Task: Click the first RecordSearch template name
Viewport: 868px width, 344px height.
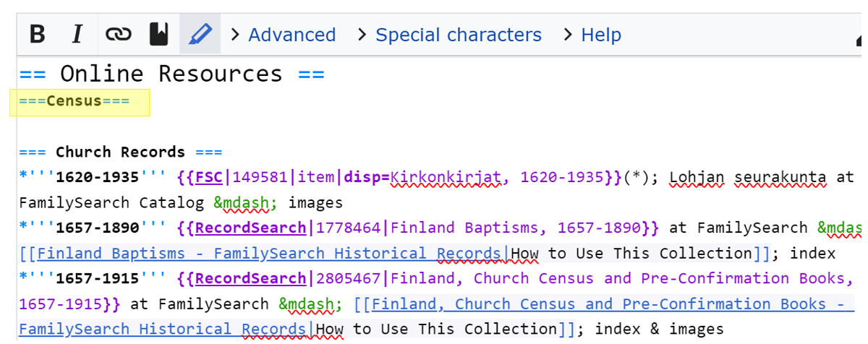Action: pos(251,228)
